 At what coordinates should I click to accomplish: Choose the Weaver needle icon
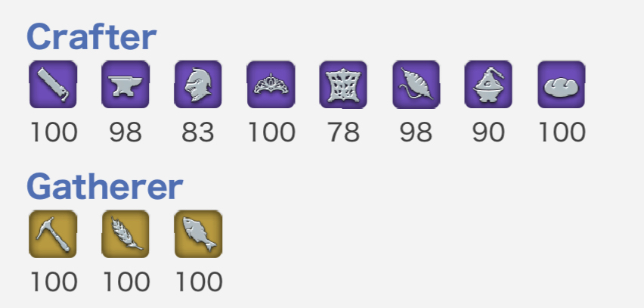coord(416,85)
